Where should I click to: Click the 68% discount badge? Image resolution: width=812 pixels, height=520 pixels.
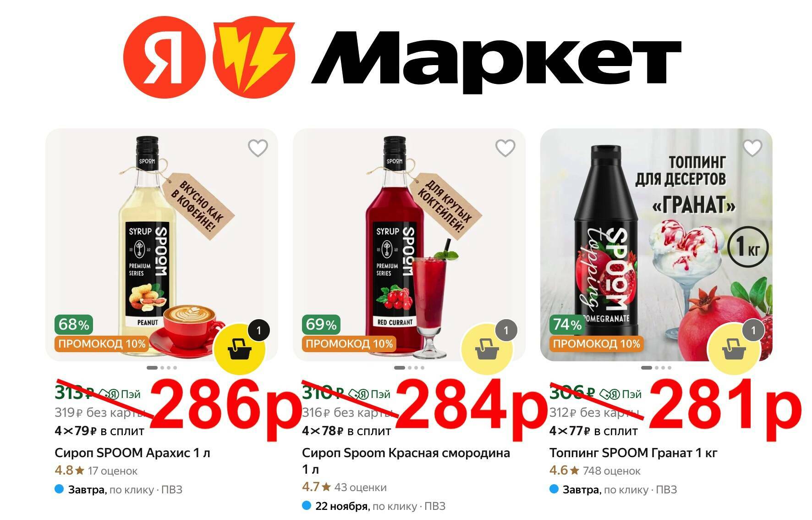pos(74,325)
